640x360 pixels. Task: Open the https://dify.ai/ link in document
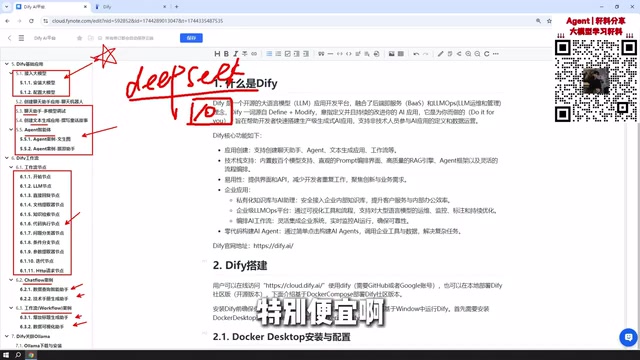(273, 246)
